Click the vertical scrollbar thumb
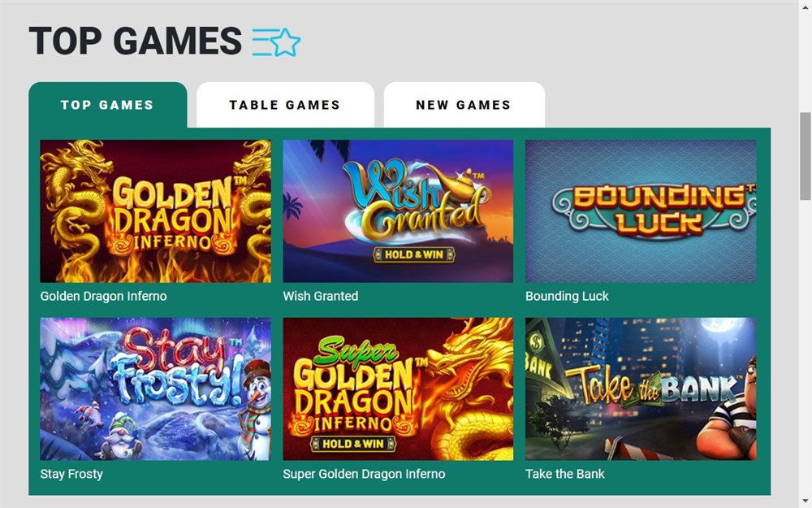This screenshot has height=508, width=812. click(x=806, y=156)
